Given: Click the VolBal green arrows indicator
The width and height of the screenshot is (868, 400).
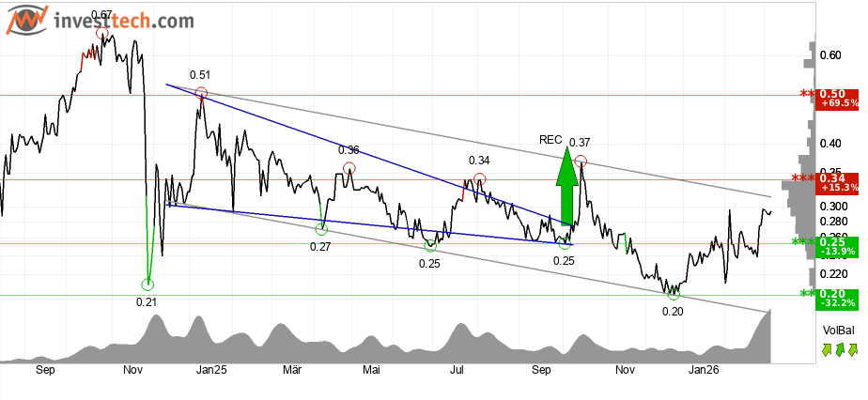Looking at the screenshot, I should (838, 349).
